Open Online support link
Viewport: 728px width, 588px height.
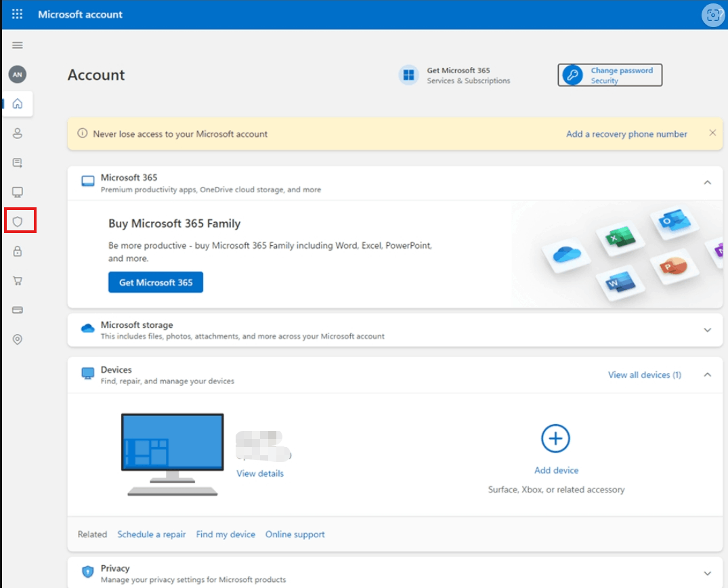(295, 534)
